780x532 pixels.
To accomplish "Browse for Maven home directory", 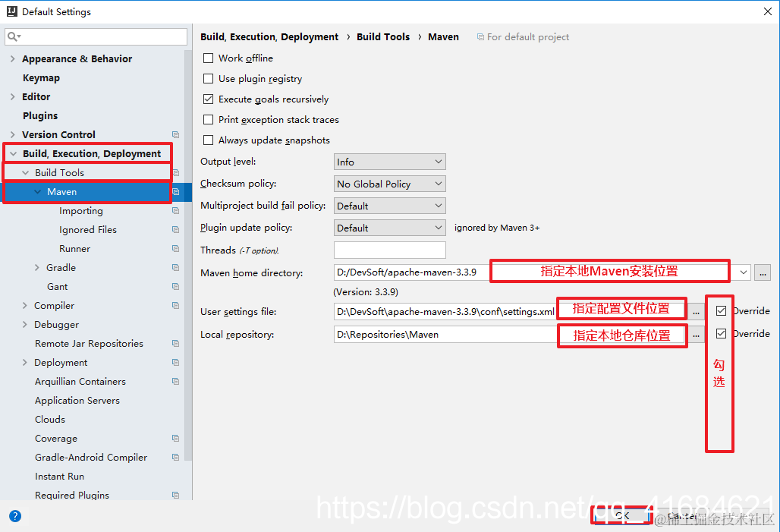I will [x=762, y=272].
